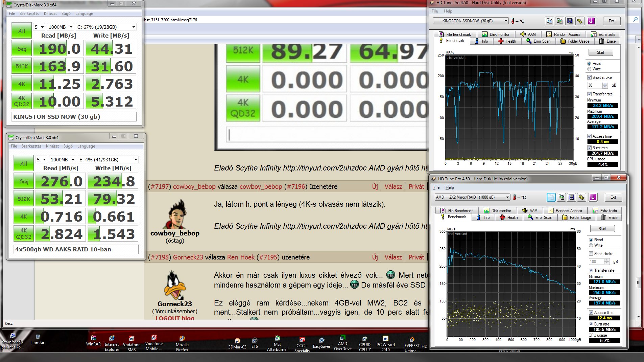Open AMD 2X2 Mirror/RAID1 drive dropdown

coord(473,197)
